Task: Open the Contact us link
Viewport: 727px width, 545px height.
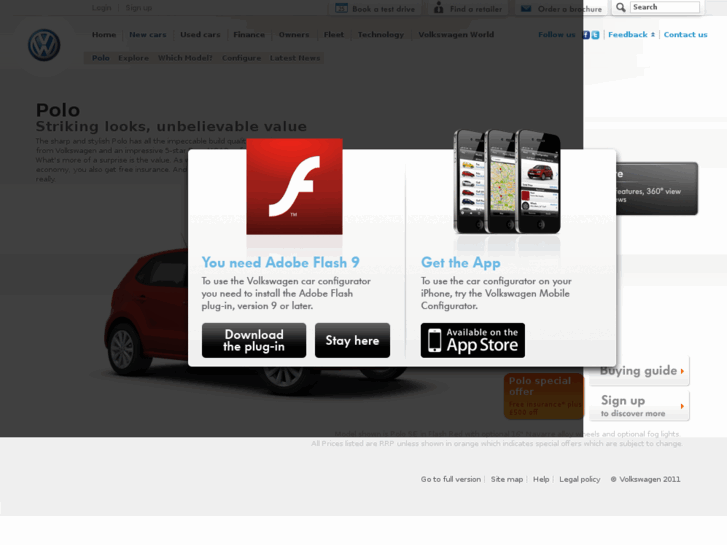Action: pyautogui.click(x=685, y=35)
